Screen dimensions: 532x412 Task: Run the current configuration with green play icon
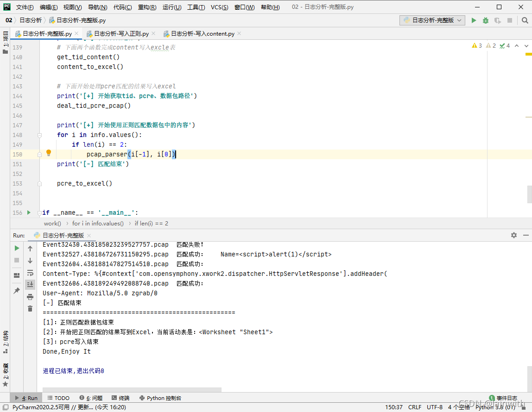(474, 20)
